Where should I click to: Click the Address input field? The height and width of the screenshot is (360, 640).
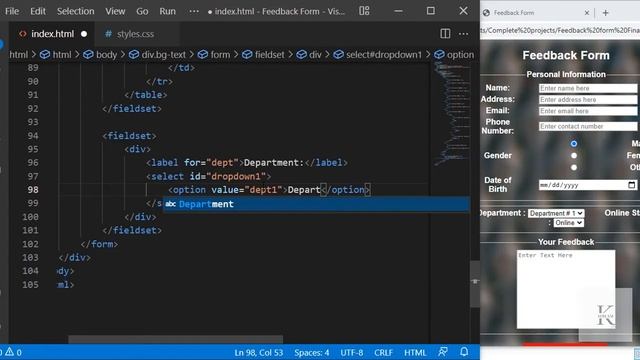pos(588,100)
